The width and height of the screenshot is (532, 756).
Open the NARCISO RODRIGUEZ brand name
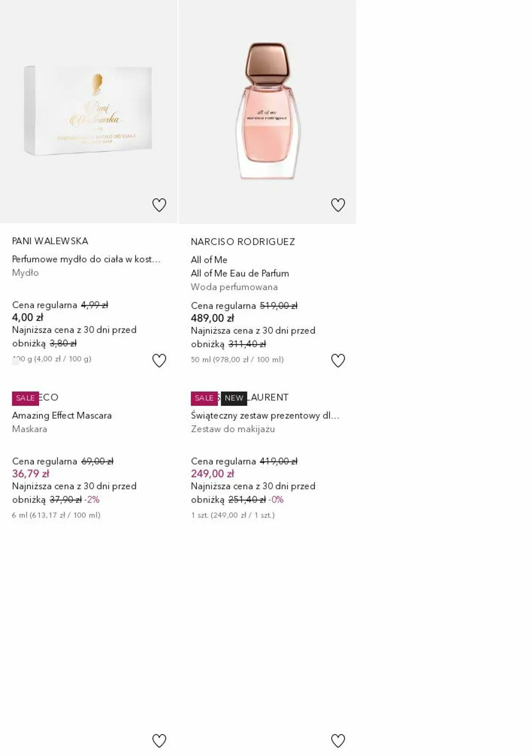[243, 242]
